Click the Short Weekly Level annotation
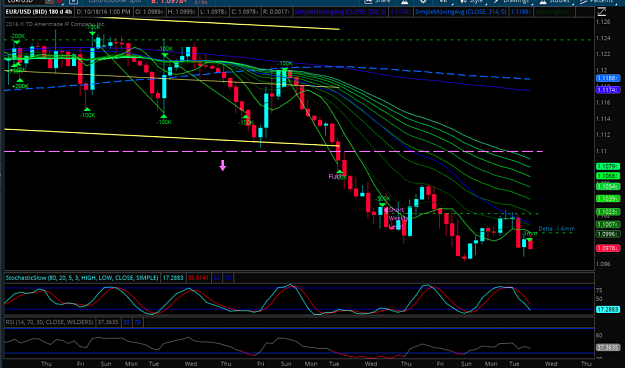Image resolution: width=625 pixels, height=368 pixels. (x=396, y=218)
